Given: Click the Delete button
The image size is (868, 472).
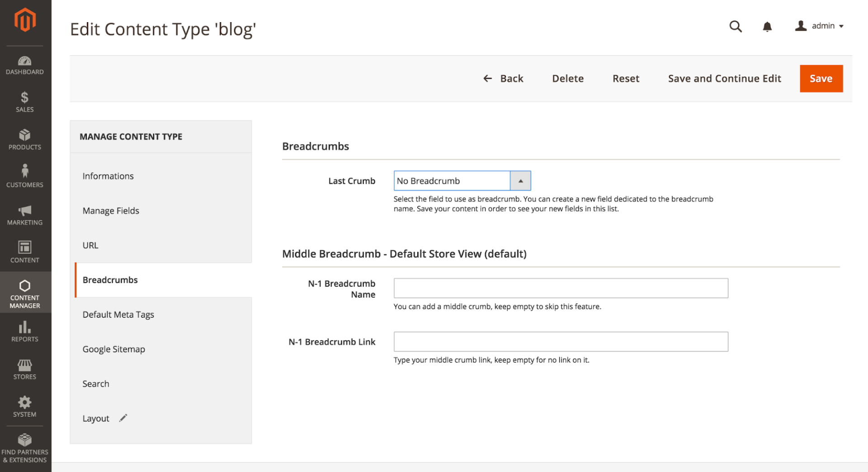Looking at the screenshot, I should 568,78.
